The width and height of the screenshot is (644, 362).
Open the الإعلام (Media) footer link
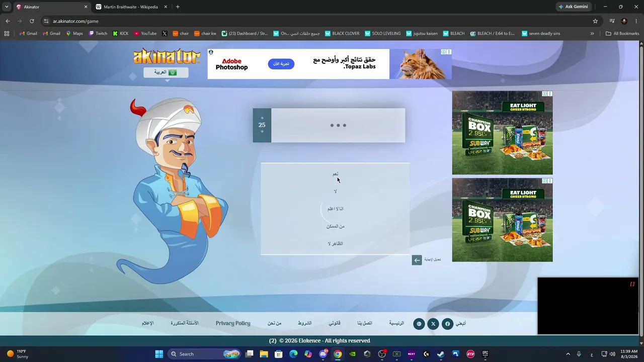[148, 323]
